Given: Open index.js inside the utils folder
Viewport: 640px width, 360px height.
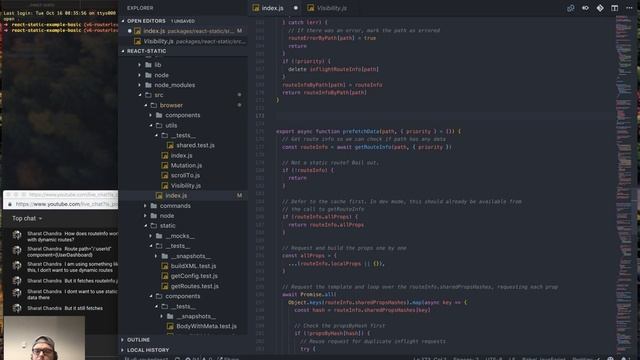Looking at the screenshot, I should click(x=184, y=156).
